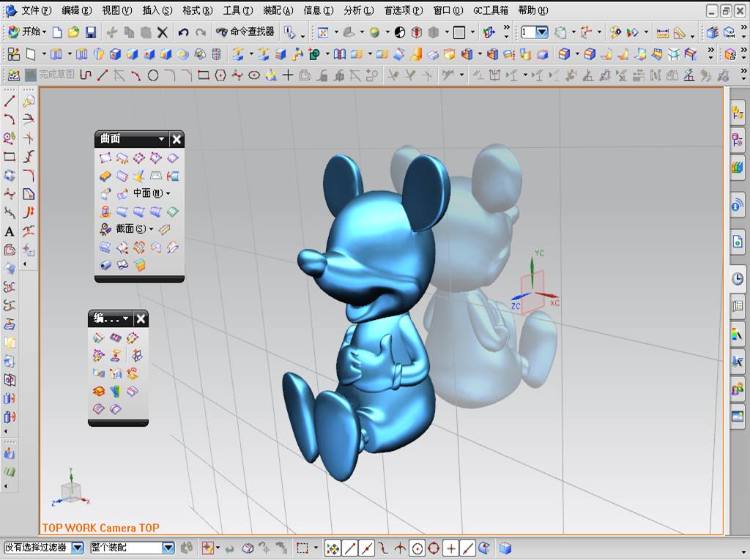Click the WCS orient axes icon
Image resolution: width=750 pixels, height=560 pixels.
tap(586, 32)
